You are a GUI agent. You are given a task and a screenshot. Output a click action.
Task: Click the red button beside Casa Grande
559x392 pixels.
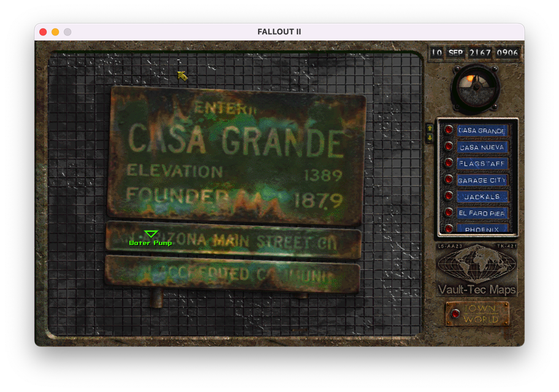pyautogui.click(x=449, y=130)
